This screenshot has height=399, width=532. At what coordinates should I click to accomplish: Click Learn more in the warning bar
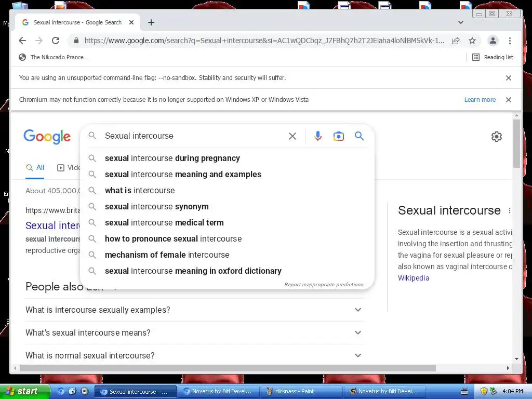pos(480,100)
